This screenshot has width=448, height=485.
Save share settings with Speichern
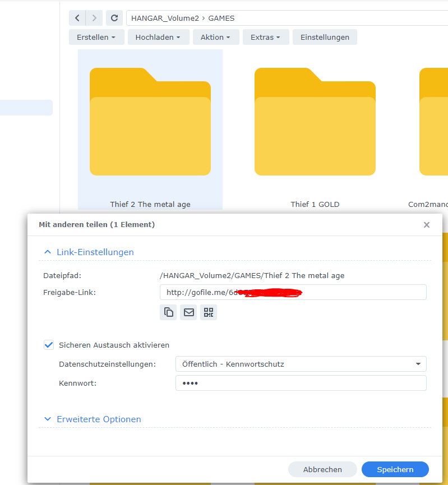tap(395, 469)
